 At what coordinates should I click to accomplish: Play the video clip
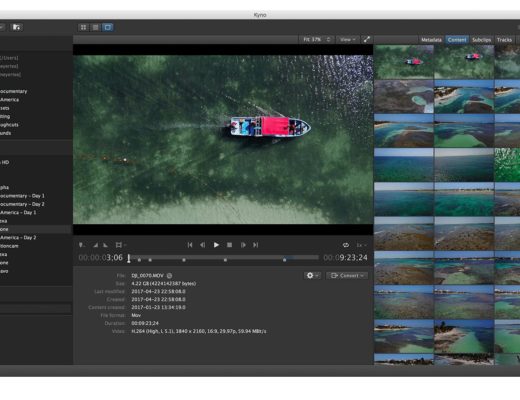[x=216, y=245]
